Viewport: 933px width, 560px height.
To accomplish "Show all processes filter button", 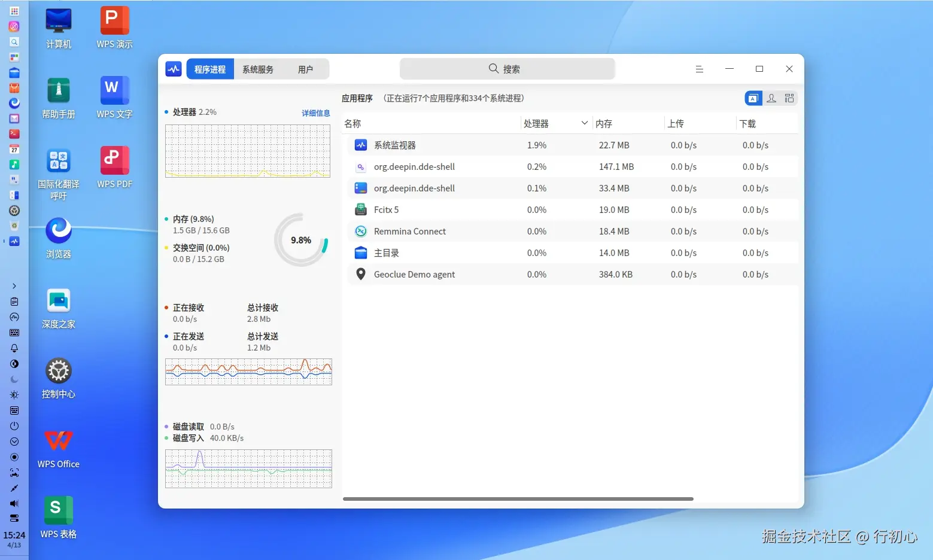I will click(789, 98).
